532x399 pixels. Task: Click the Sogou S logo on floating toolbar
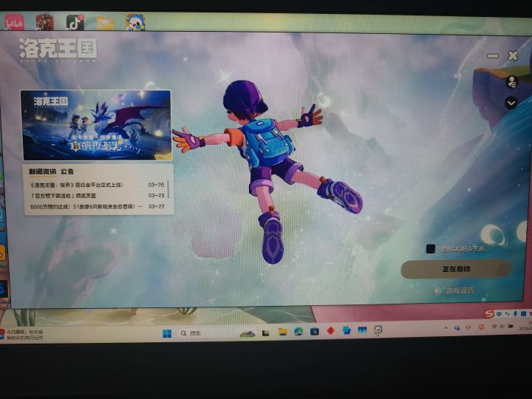pyautogui.click(x=489, y=314)
